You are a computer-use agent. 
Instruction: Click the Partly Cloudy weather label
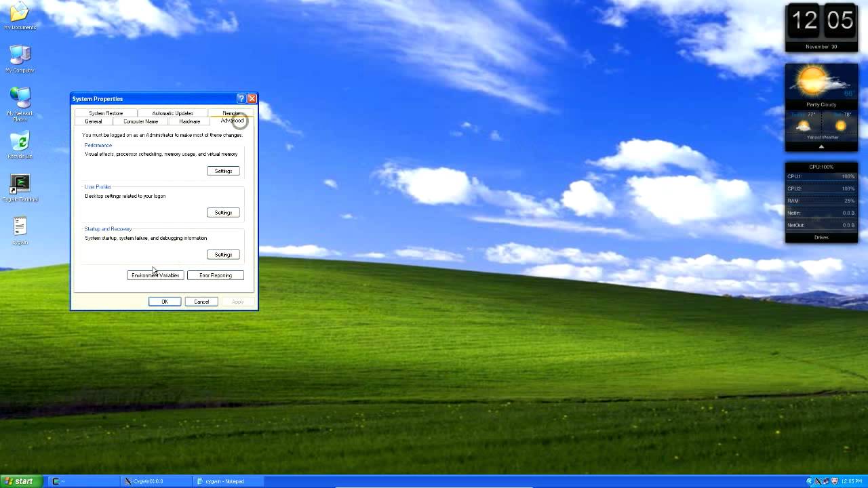[x=821, y=104]
